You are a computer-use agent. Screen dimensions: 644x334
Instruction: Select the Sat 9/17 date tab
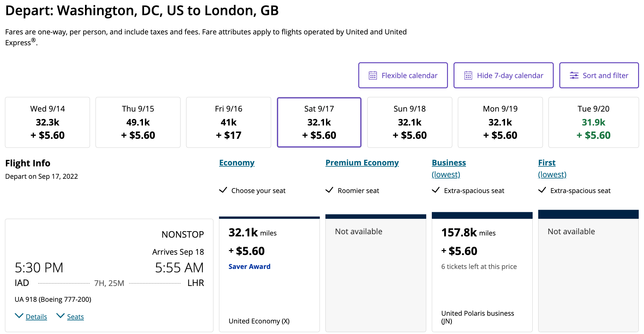[319, 122]
